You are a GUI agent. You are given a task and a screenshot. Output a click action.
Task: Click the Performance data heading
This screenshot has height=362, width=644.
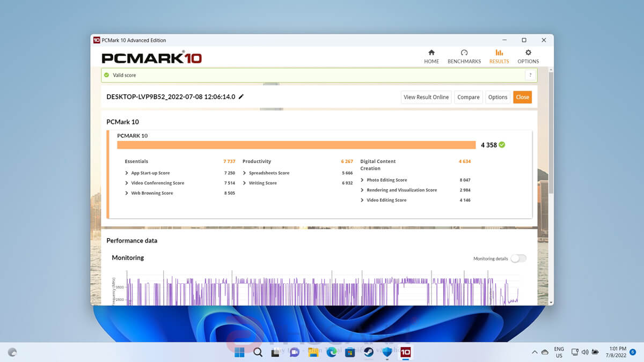point(132,241)
